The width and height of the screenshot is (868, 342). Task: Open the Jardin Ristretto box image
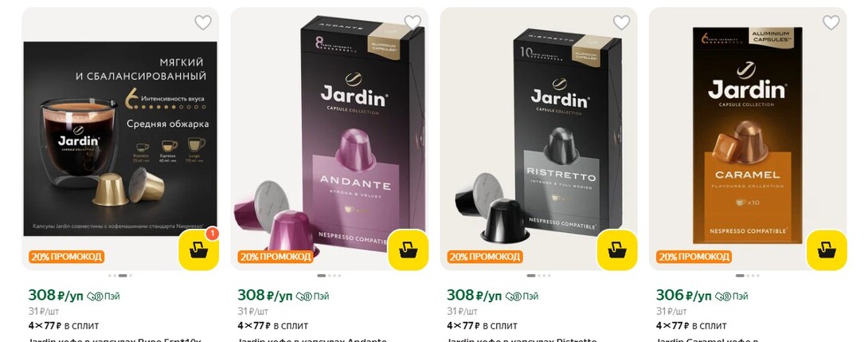coord(538,133)
